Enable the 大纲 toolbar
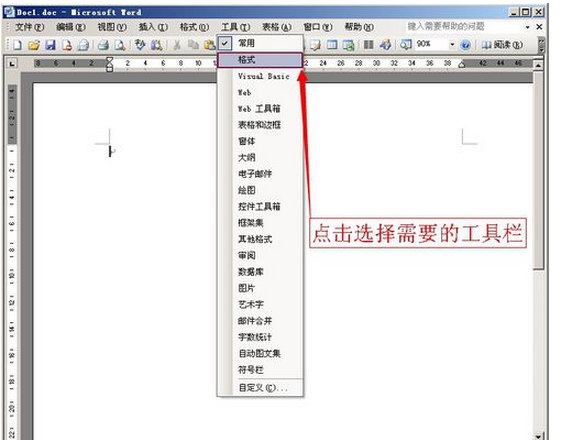 click(x=260, y=157)
